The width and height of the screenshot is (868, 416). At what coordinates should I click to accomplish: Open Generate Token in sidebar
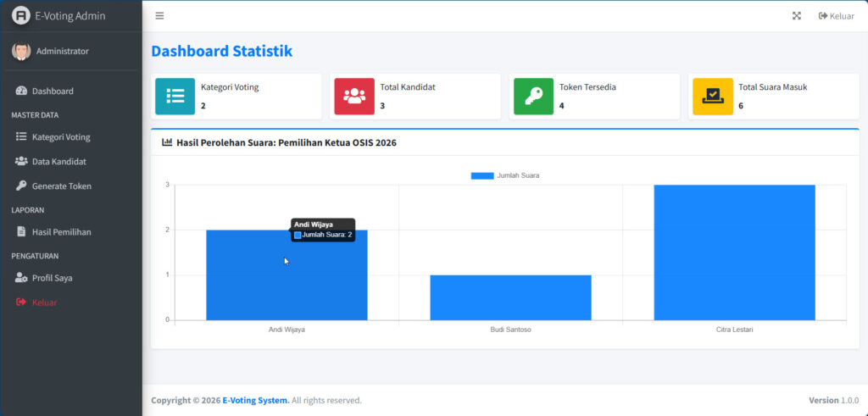pos(62,186)
